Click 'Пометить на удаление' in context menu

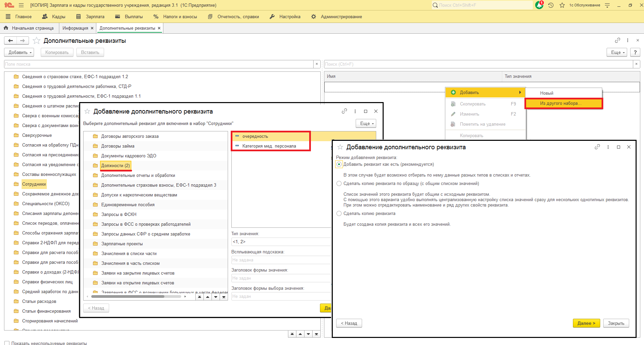tap(483, 124)
